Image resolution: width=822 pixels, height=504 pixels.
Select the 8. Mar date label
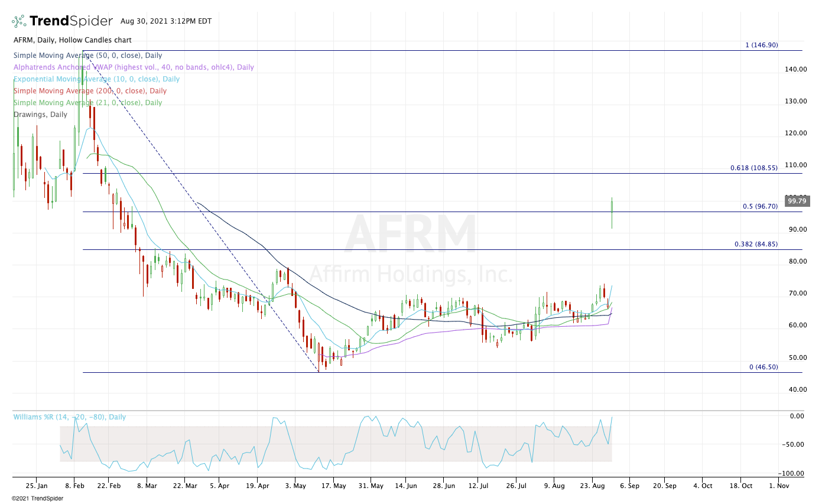click(x=147, y=486)
